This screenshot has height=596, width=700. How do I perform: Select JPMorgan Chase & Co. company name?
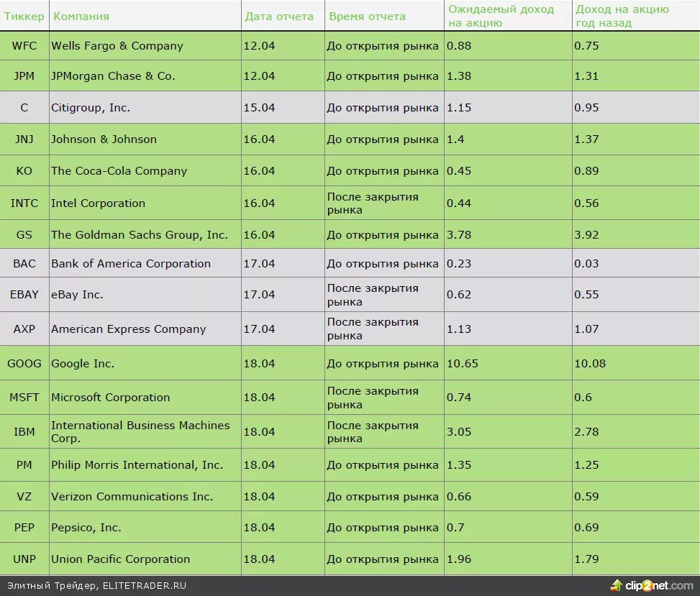coord(113,75)
